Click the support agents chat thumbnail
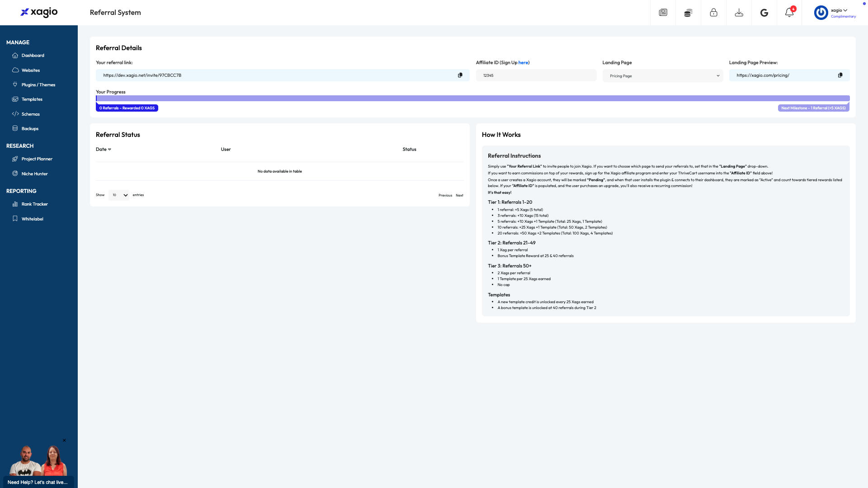The width and height of the screenshot is (868, 488). 38,461
